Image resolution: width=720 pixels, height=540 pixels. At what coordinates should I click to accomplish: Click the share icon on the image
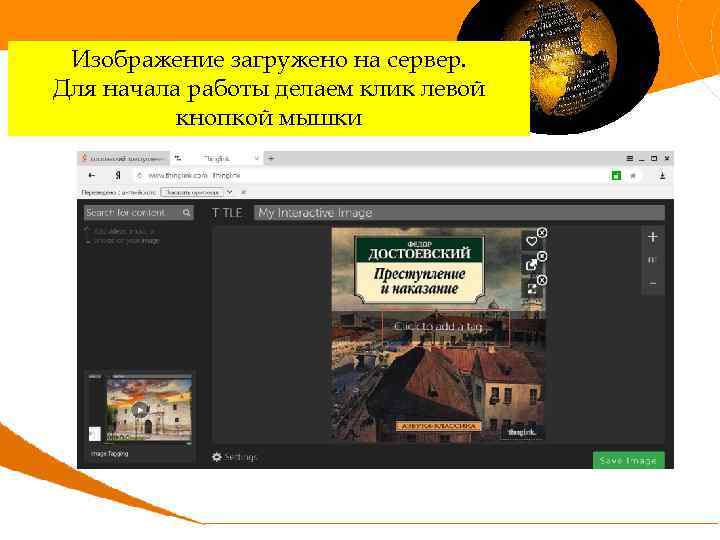pyautogui.click(x=531, y=265)
